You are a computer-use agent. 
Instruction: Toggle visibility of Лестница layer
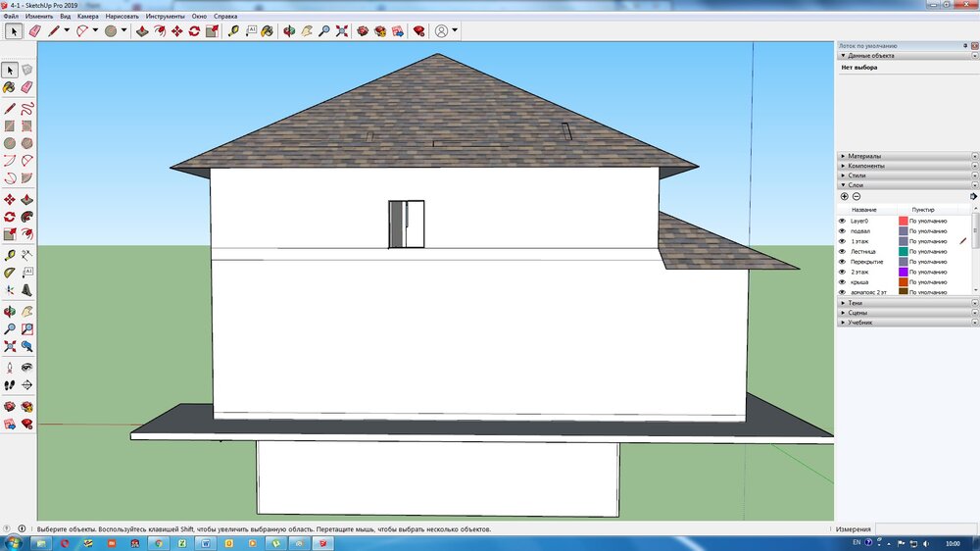pyautogui.click(x=842, y=252)
